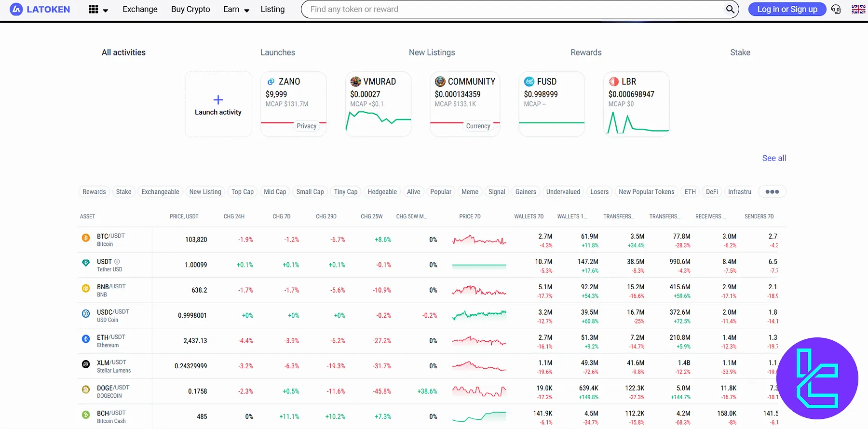Image resolution: width=868 pixels, height=429 pixels.
Task: Open the support headset icon
Action: coord(836,9)
